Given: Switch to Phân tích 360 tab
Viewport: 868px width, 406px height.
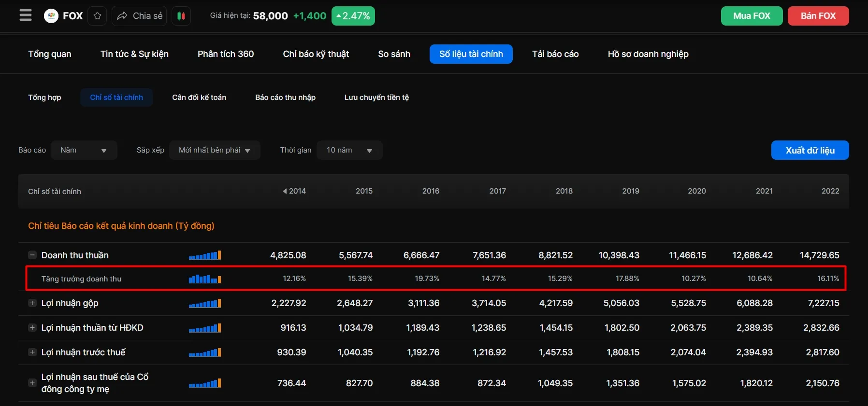Looking at the screenshot, I should pyautogui.click(x=226, y=54).
